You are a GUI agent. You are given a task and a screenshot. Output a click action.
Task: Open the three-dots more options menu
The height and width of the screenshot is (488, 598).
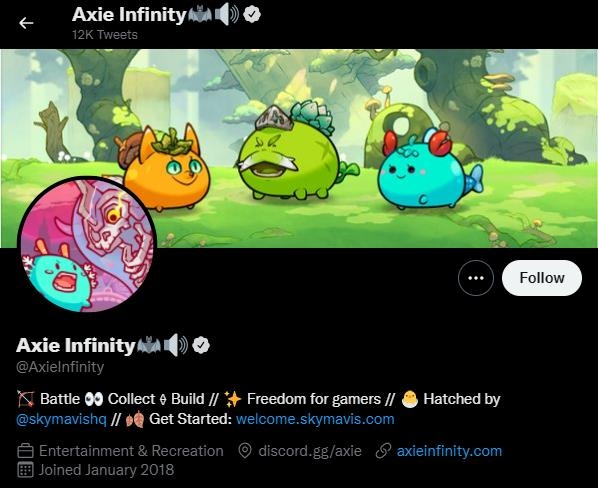476,278
